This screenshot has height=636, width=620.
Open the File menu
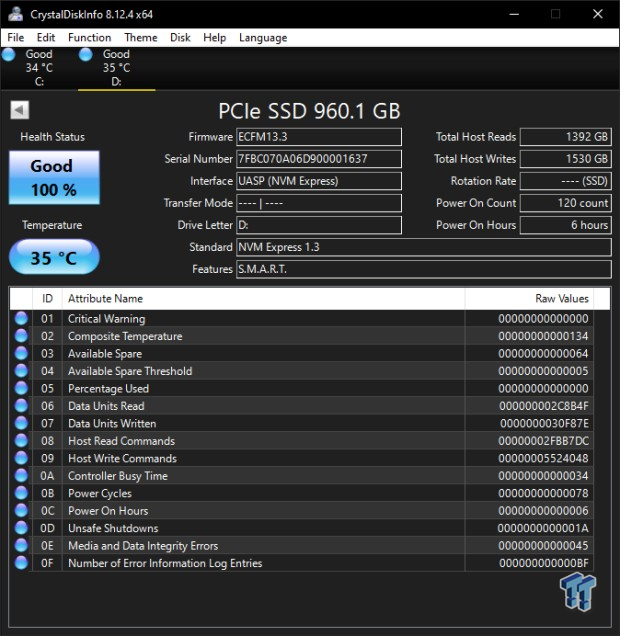(15, 37)
